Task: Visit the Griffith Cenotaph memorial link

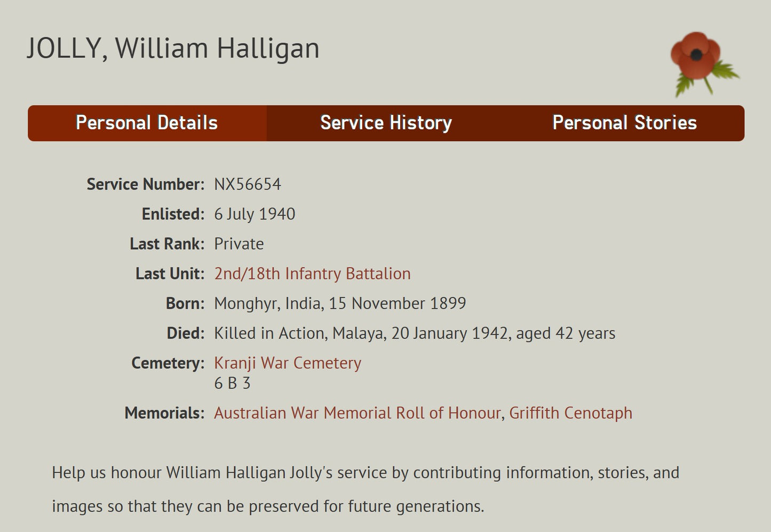Action: point(570,412)
